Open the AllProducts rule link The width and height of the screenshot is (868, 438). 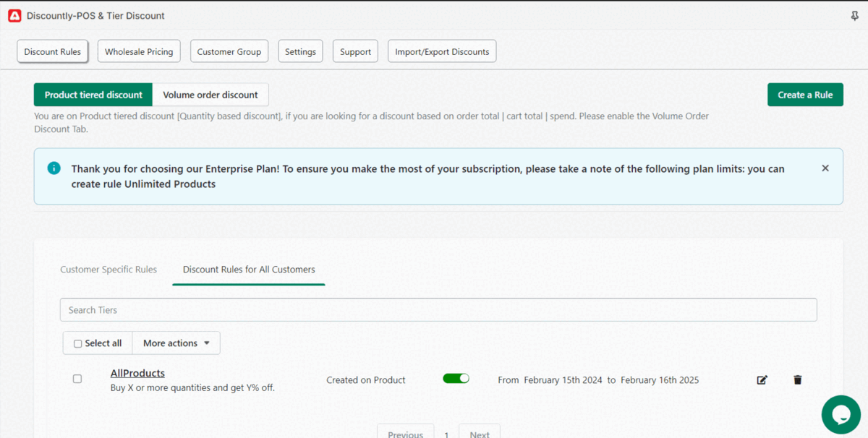point(137,374)
